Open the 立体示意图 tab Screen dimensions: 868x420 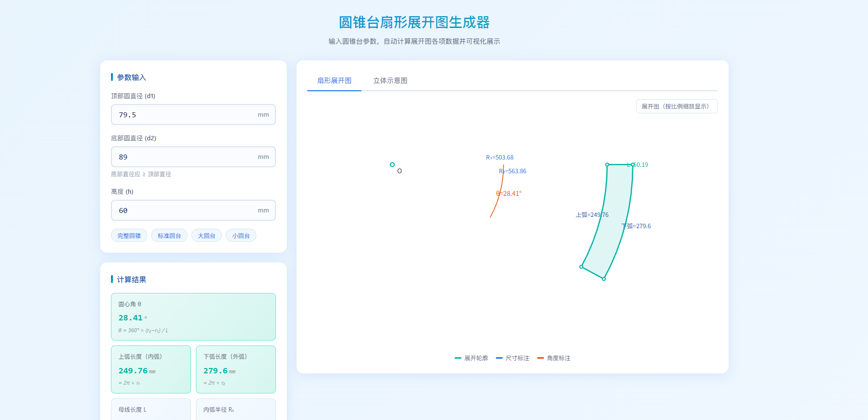[390, 80]
